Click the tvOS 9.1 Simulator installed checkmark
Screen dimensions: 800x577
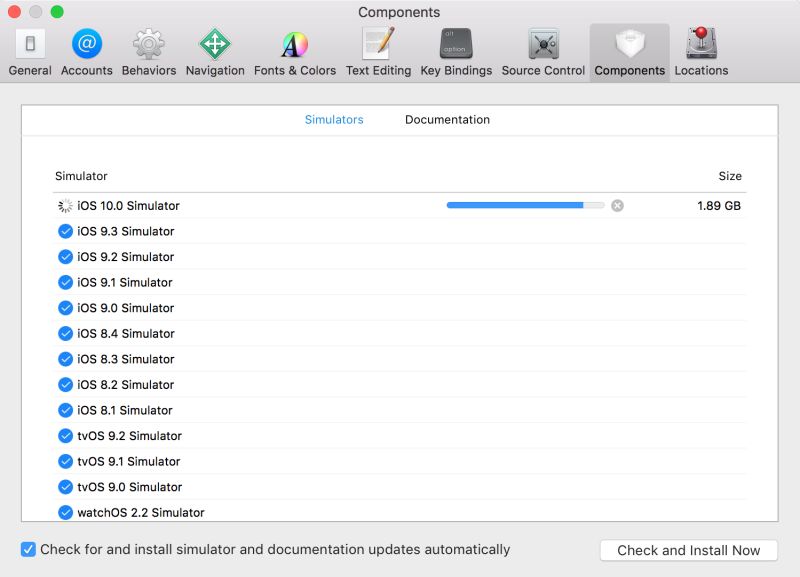coord(65,461)
